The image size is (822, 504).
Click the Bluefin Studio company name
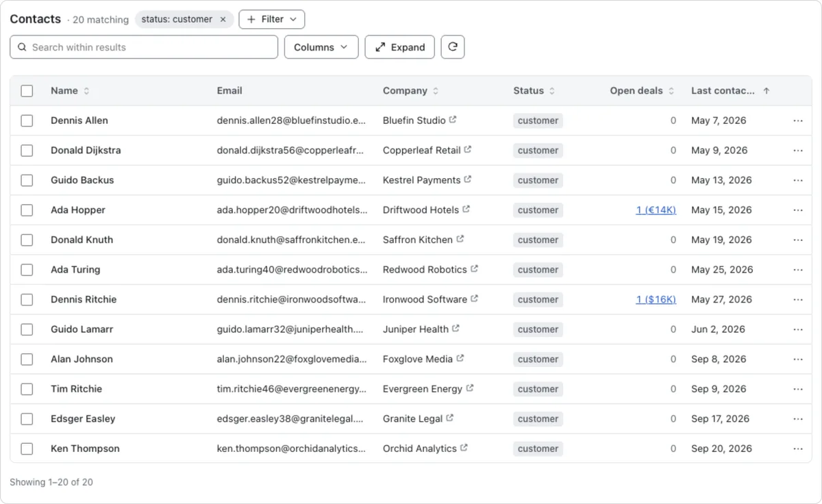pyautogui.click(x=414, y=121)
